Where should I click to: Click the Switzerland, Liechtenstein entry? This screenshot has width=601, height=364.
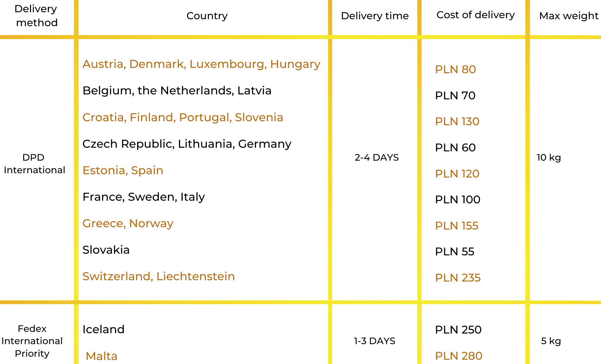click(x=158, y=276)
